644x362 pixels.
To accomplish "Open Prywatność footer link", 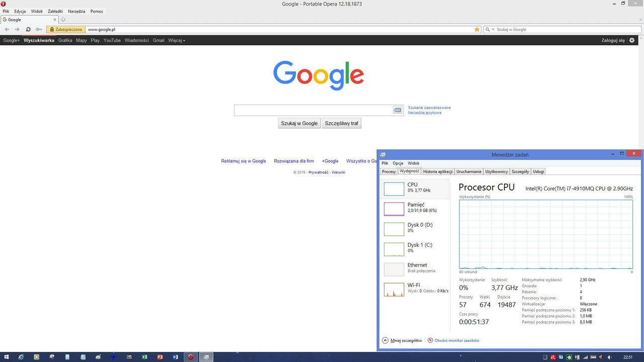I will tap(318, 172).
